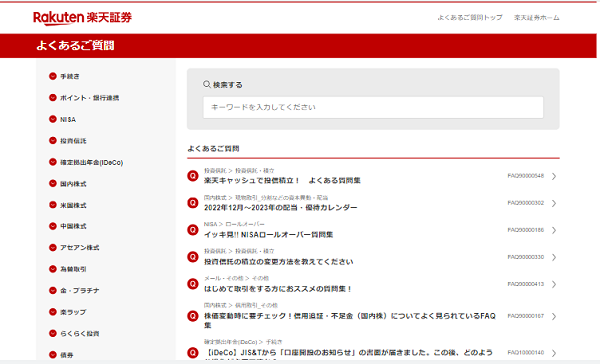Open 2022年12月～2023年の配当・優待カレンダー
Screen dimensions: 600x364
pyautogui.click(x=280, y=207)
